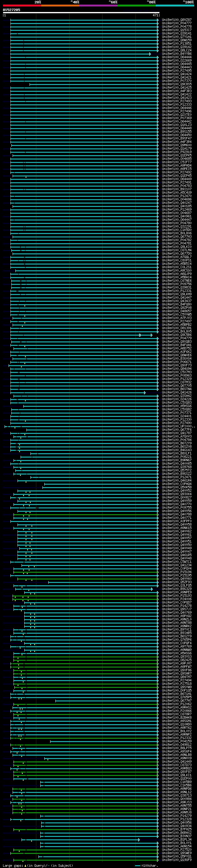Select hit label UniRef100_B8XLF1
Viewport: 197px width, 868px height.
pos(177,454)
